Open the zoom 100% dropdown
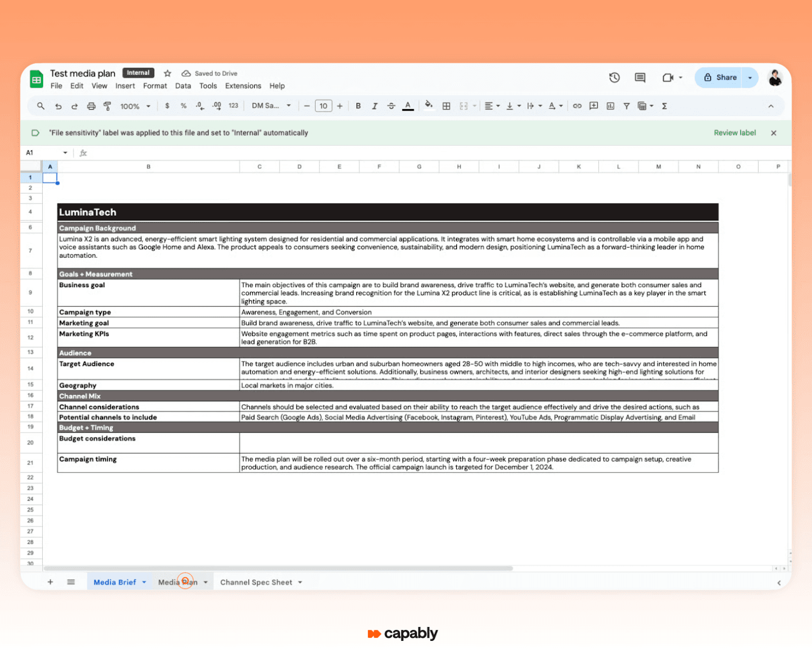 click(136, 107)
